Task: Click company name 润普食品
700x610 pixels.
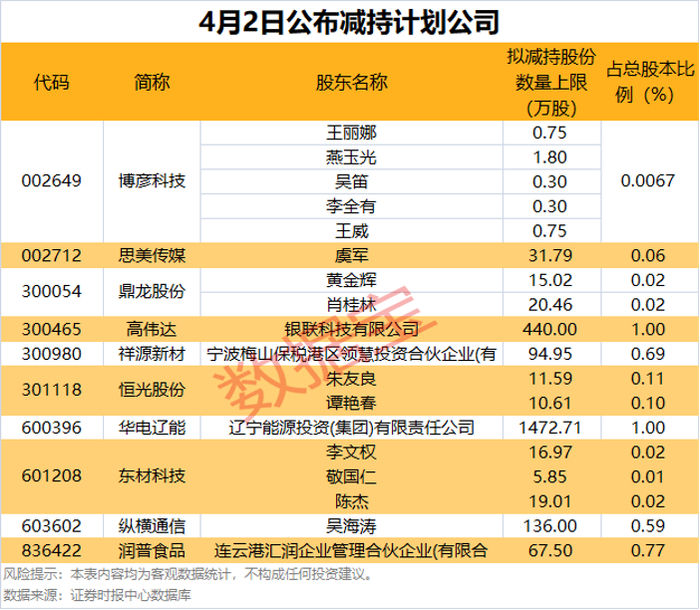Action: click(152, 551)
